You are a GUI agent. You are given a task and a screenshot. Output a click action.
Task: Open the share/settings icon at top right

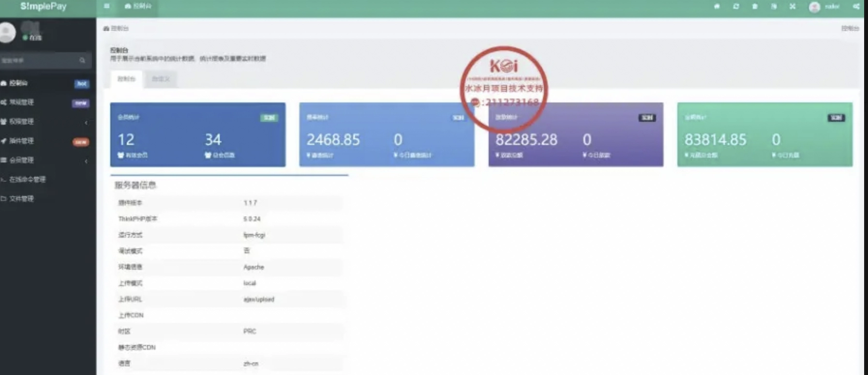point(856,6)
